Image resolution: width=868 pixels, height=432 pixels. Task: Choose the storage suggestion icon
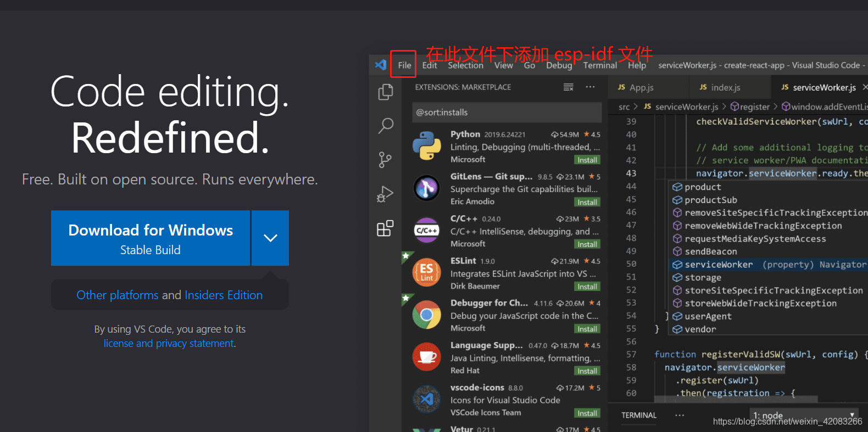pyautogui.click(x=677, y=278)
